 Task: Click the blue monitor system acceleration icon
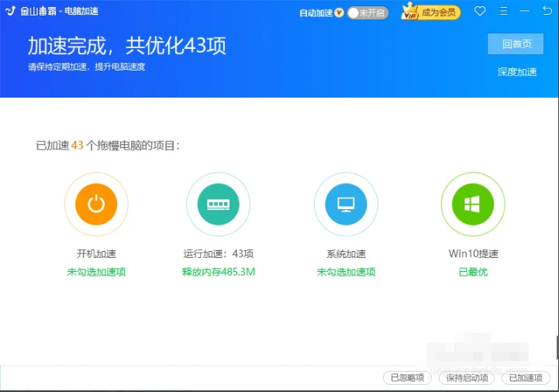(346, 205)
